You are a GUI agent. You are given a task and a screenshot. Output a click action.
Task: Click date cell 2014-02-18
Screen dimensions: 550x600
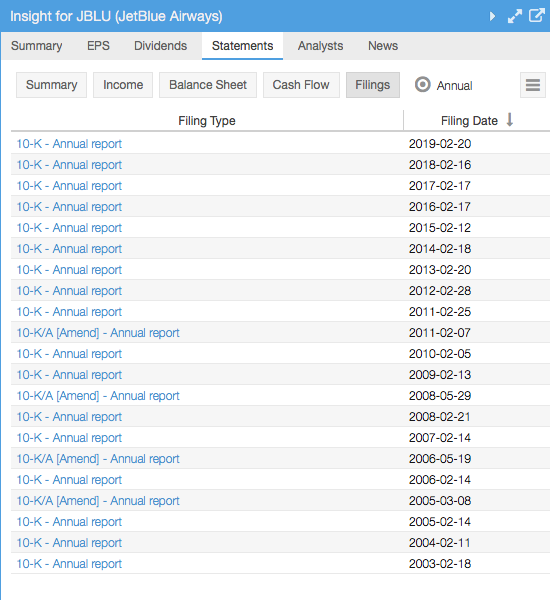(x=440, y=249)
